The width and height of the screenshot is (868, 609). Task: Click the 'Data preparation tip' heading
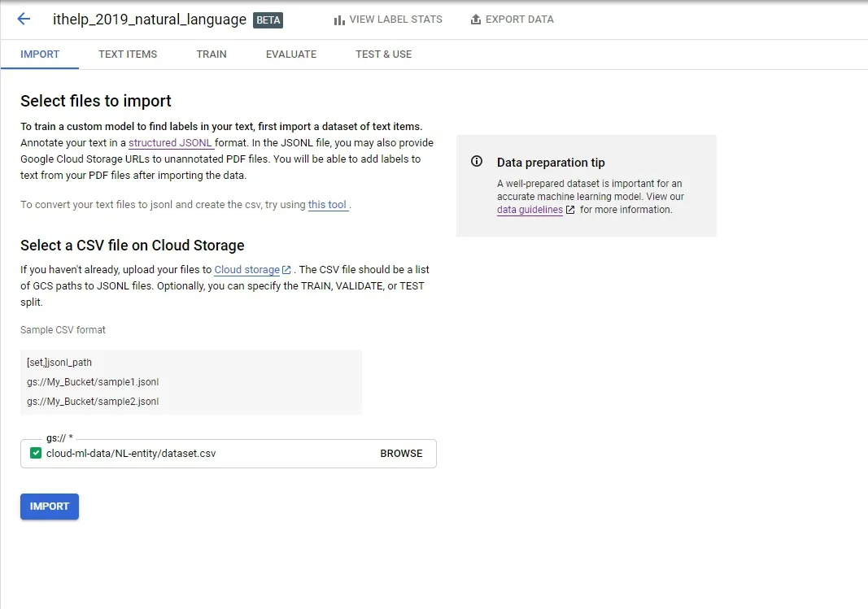pyautogui.click(x=551, y=163)
